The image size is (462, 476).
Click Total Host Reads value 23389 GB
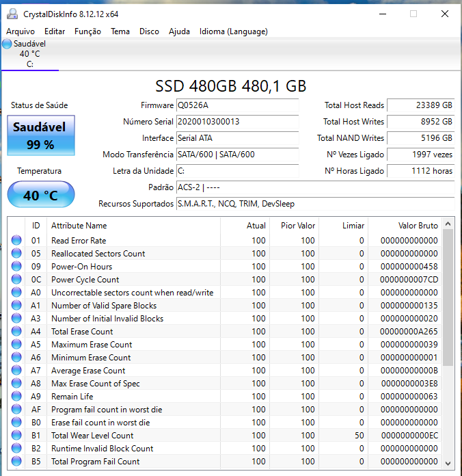click(421, 105)
